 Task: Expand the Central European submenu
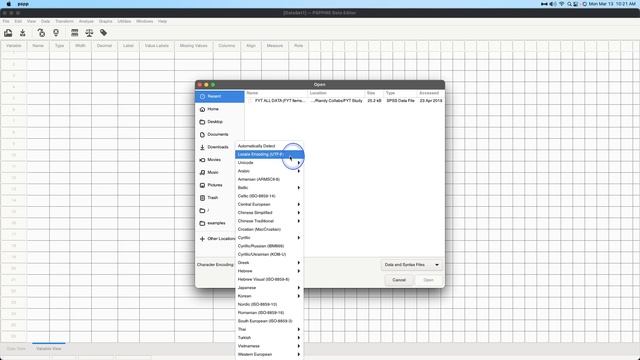(269, 204)
